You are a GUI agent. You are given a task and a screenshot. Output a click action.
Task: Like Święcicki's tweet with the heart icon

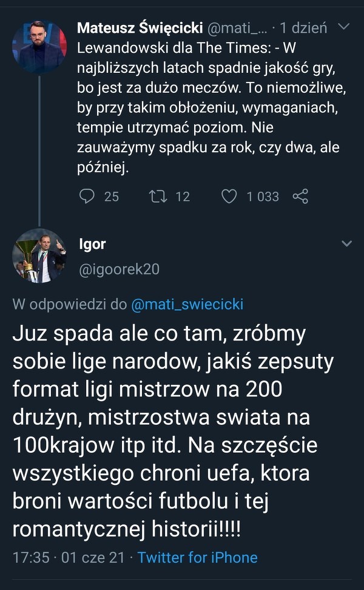(x=229, y=196)
